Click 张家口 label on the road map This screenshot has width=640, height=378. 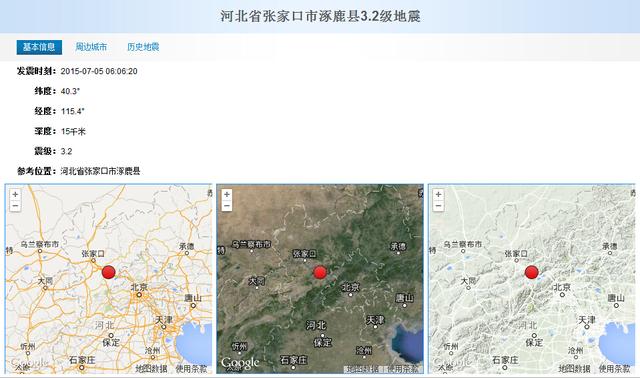[93, 253]
